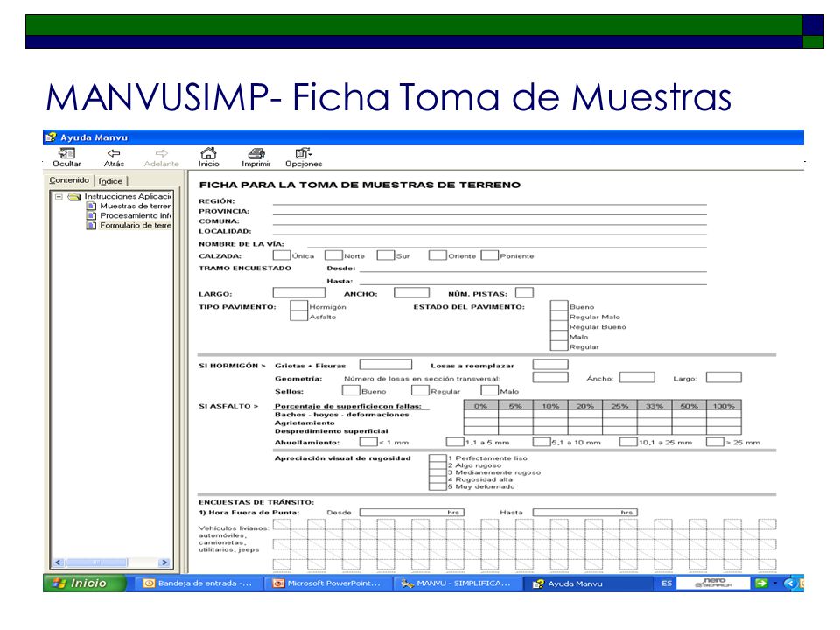
Task: Tick the Asfalto pavement type box
Action: (299, 316)
